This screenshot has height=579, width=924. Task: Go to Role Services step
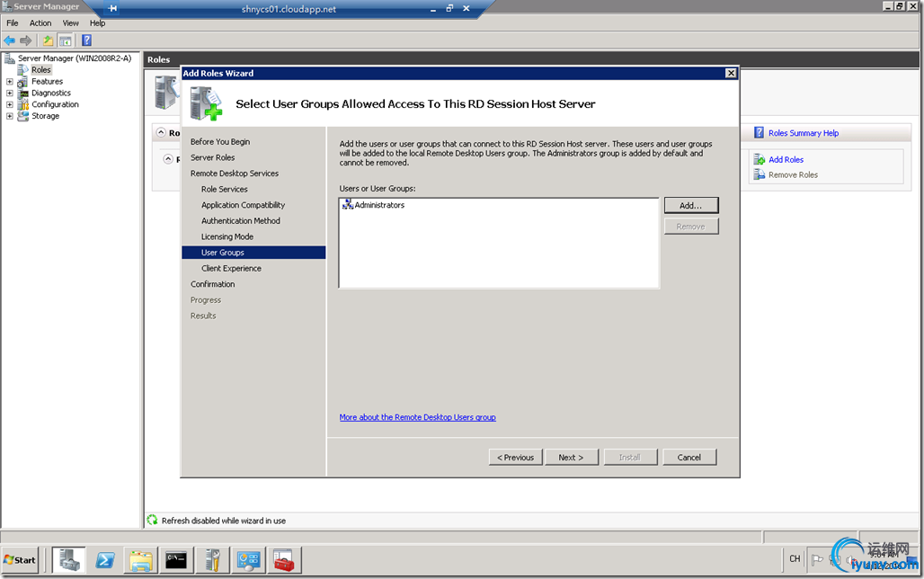click(224, 190)
